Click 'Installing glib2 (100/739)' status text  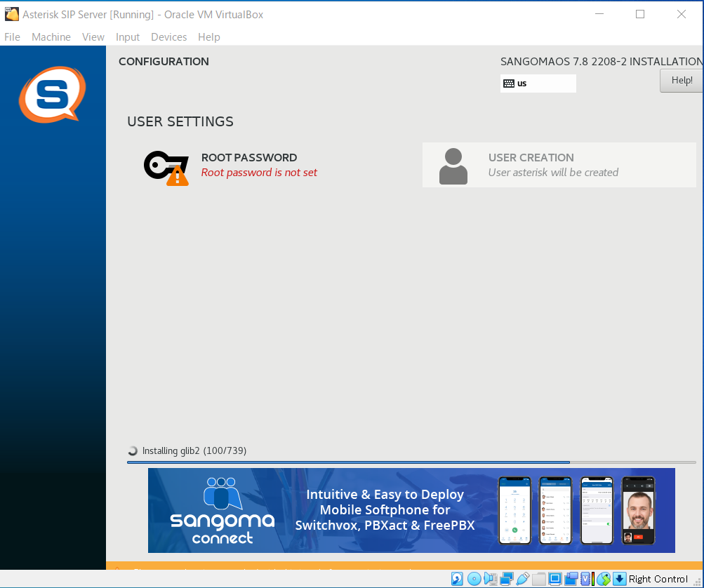(x=194, y=450)
